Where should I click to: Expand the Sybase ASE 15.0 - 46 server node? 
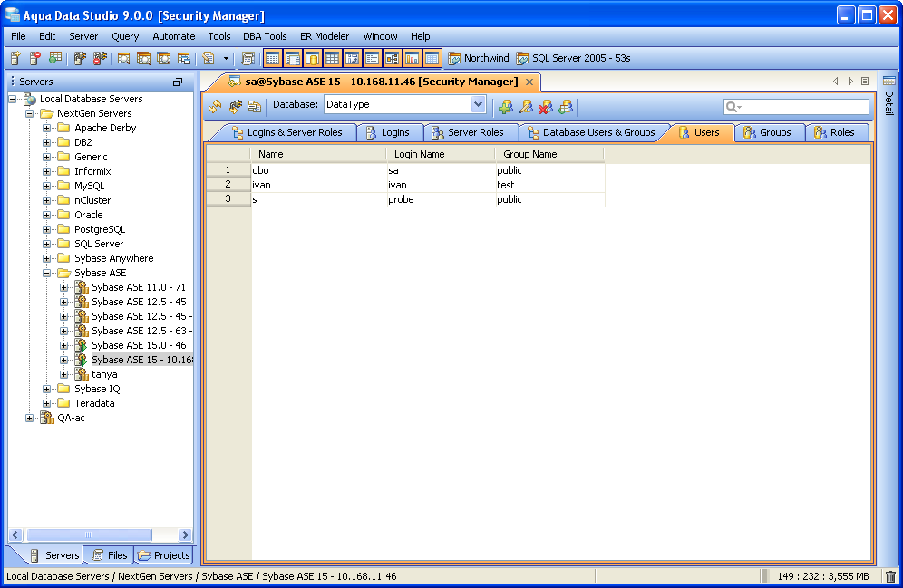[64, 345]
